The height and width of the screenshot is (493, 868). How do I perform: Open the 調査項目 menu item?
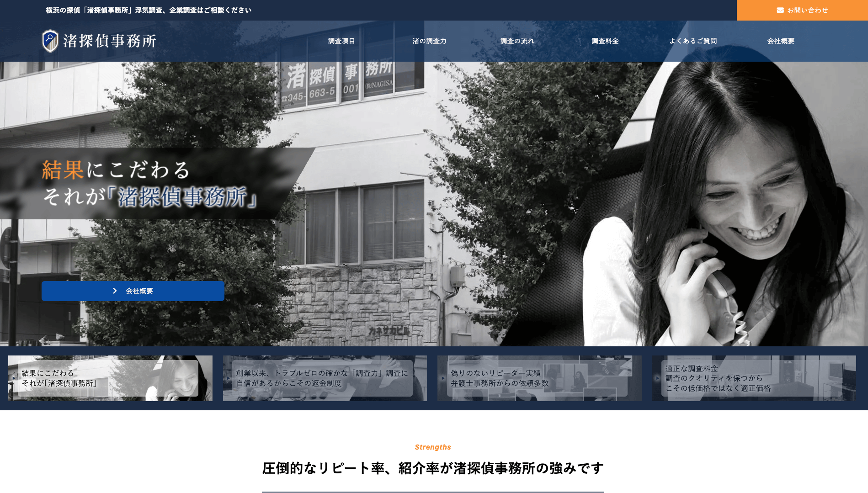click(x=341, y=41)
